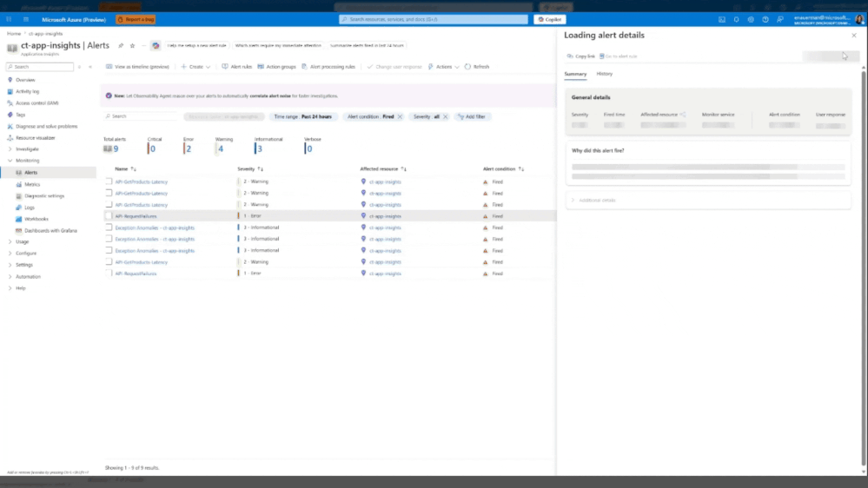Choose 'Which alerts require my immediate attention' suggestion
This screenshot has height=488, width=868.
(x=278, y=45)
